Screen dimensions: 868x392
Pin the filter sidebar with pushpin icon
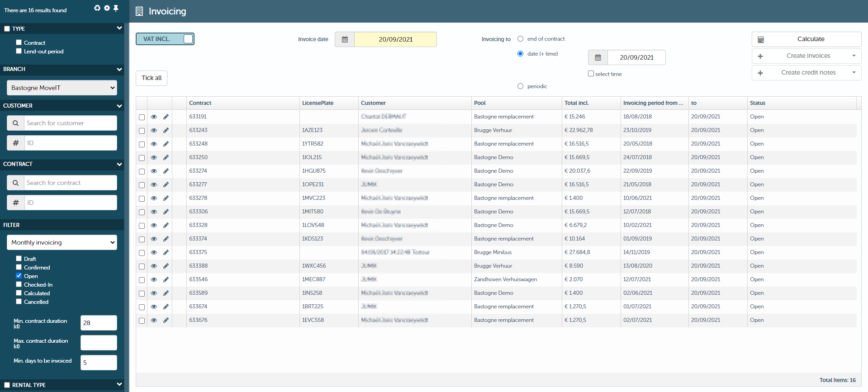pyautogui.click(x=116, y=8)
